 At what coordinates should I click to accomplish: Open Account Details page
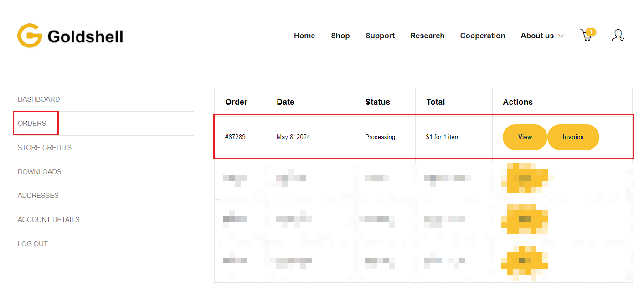click(49, 220)
